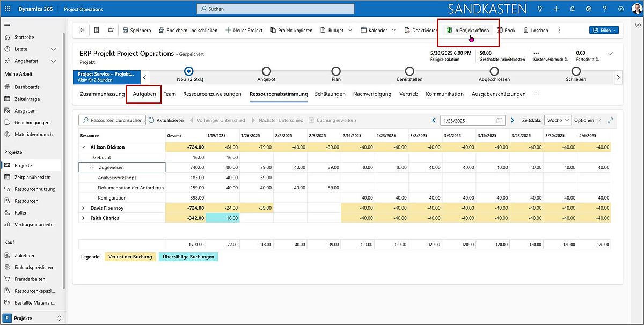Open the Kalender toolbar icon

tap(363, 30)
